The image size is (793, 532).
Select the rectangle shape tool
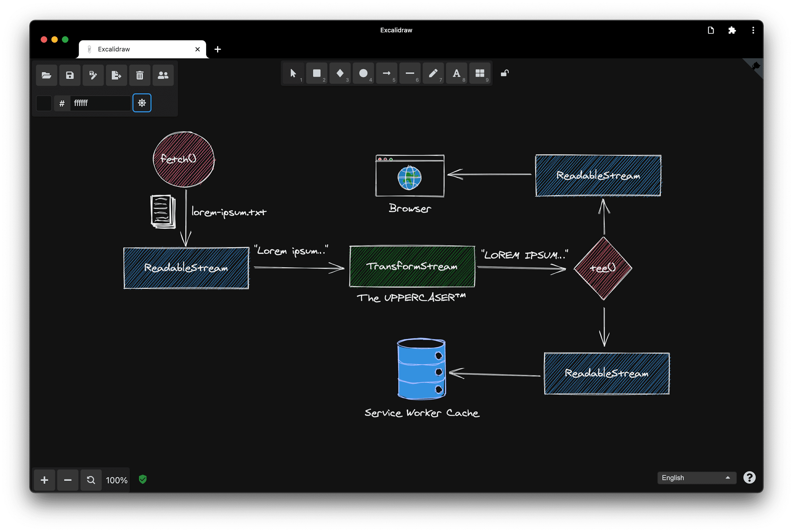point(316,72)
